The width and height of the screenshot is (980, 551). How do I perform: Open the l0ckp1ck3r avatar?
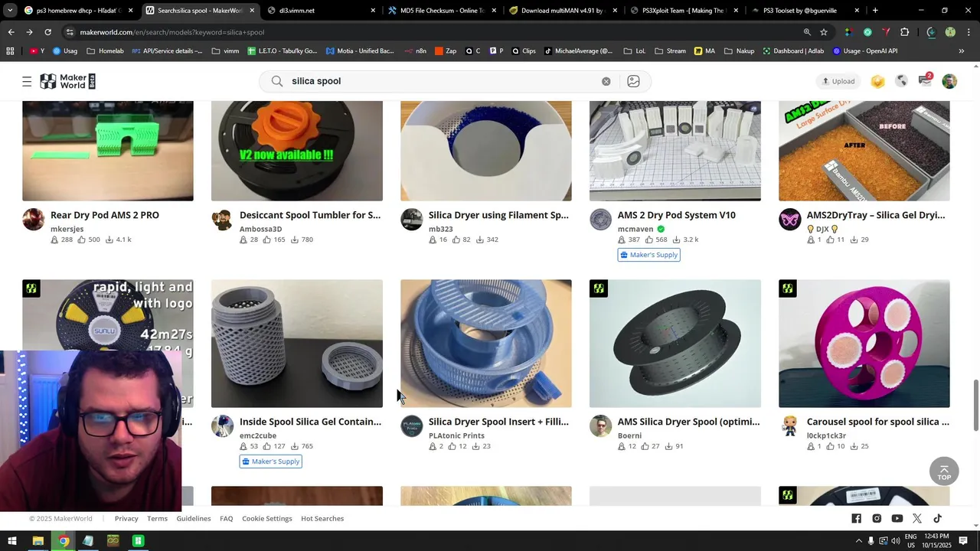pos(790,426)
